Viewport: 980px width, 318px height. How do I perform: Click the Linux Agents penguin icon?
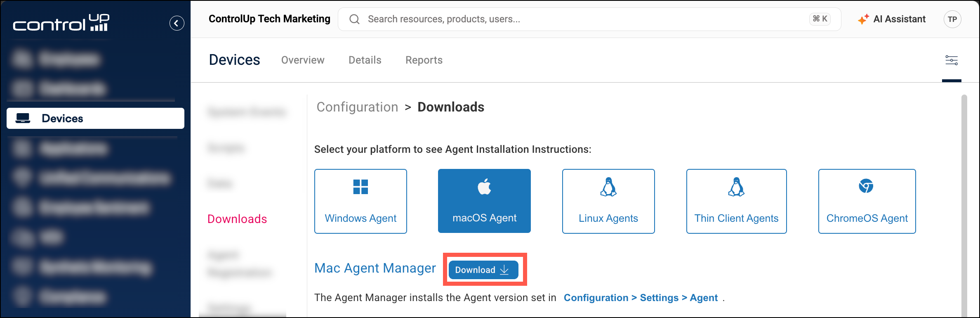point(608,187)
